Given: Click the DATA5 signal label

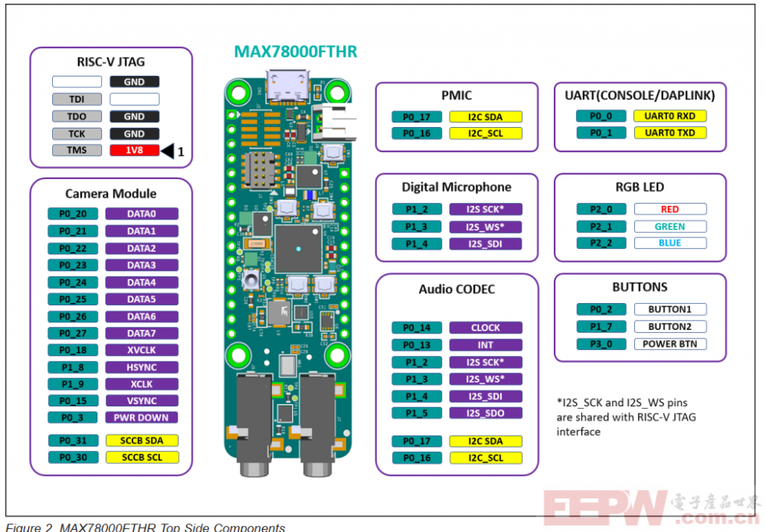Looking at the screenshot, I should [142, 299].
